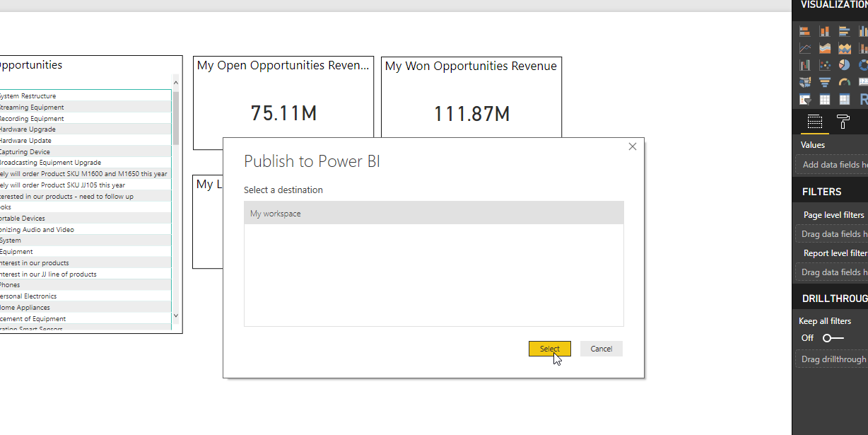
Task: Select the card visualization icon
Action: pos(863,82)
